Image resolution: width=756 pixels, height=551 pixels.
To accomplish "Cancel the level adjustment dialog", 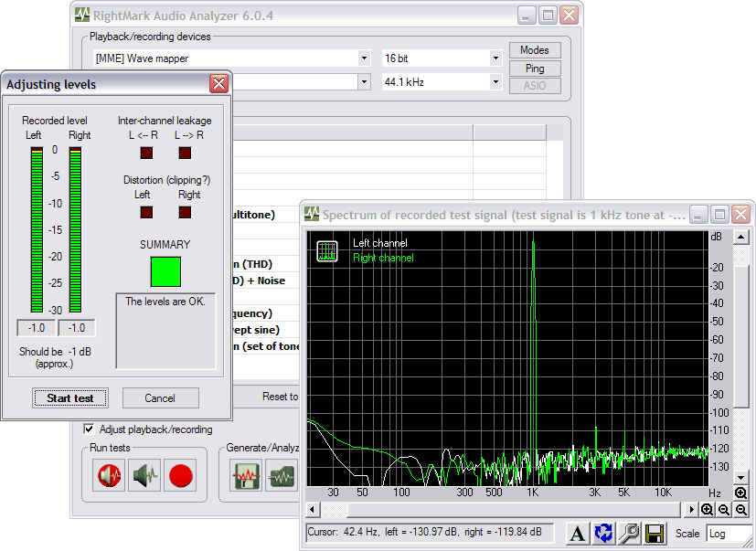I will [160, 397].
